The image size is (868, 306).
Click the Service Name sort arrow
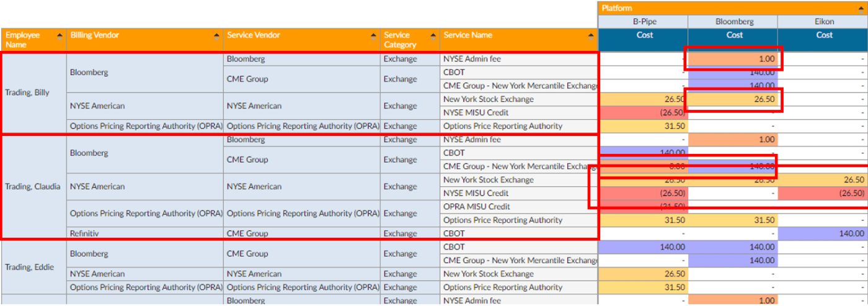[592, 35]
